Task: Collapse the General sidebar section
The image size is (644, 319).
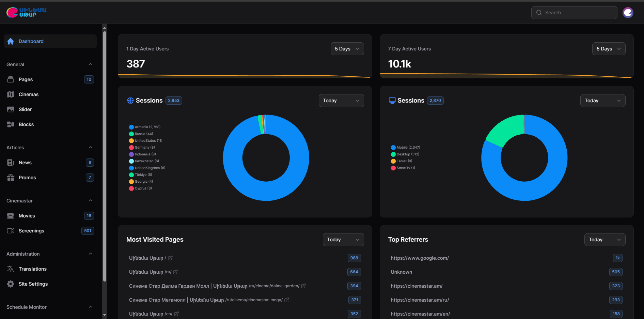Action: point(91,64)
